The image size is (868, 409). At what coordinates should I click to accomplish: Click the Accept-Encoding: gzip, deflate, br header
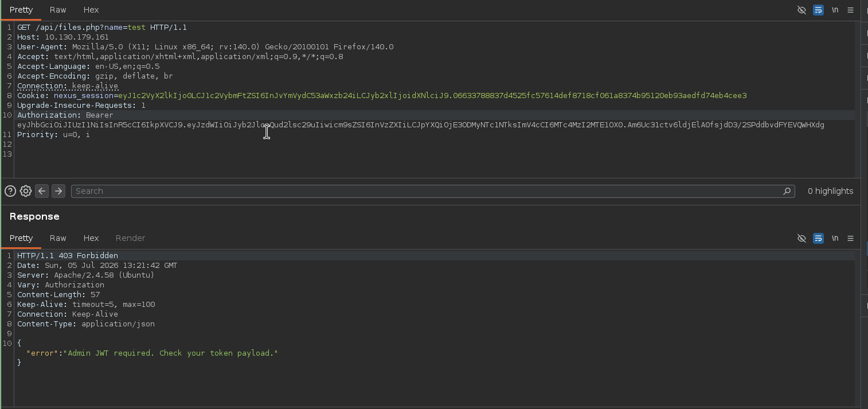[95, 76]
